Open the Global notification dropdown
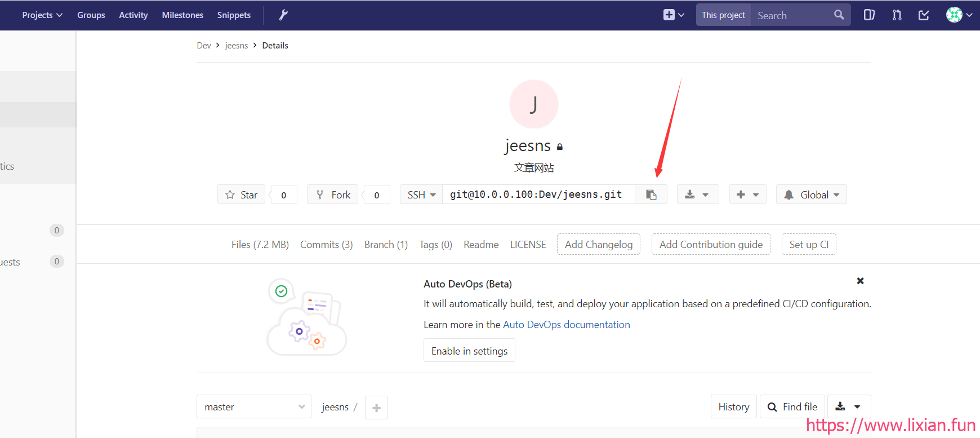980x438 pixels. point(812,194)
